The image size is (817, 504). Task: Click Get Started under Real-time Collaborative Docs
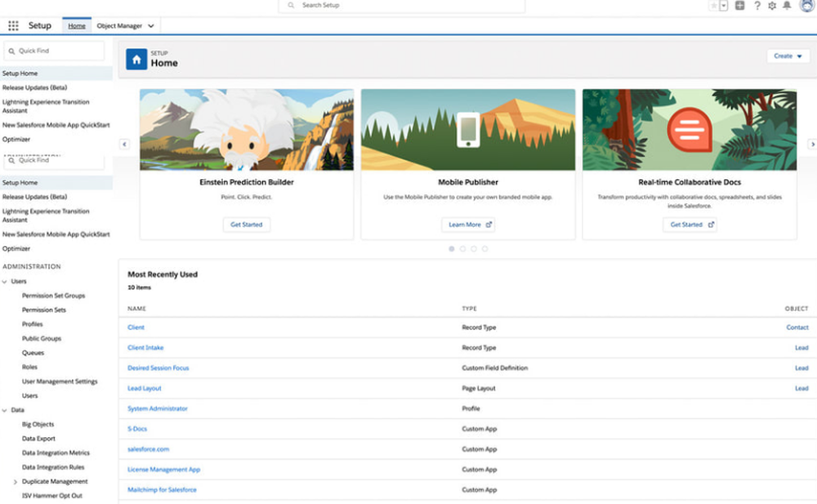coord(690,225)
